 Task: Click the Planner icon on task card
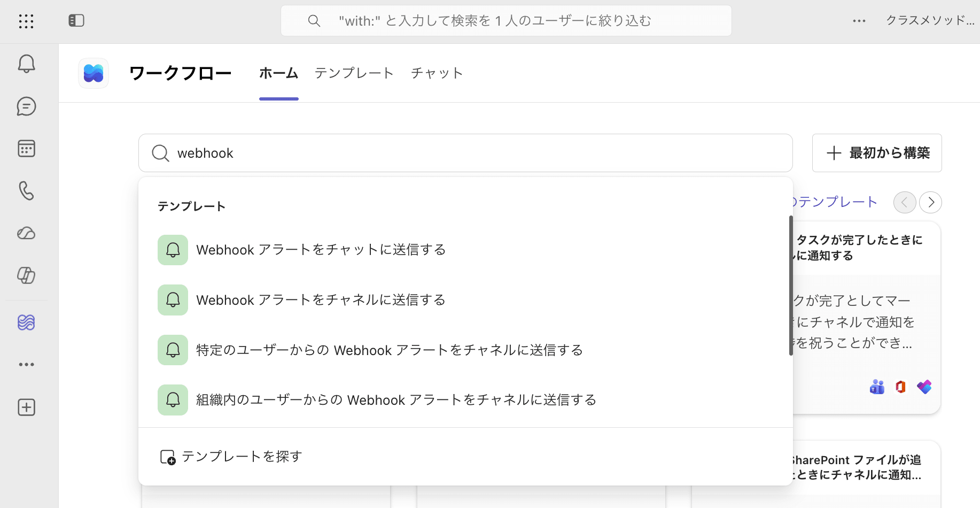924,387
